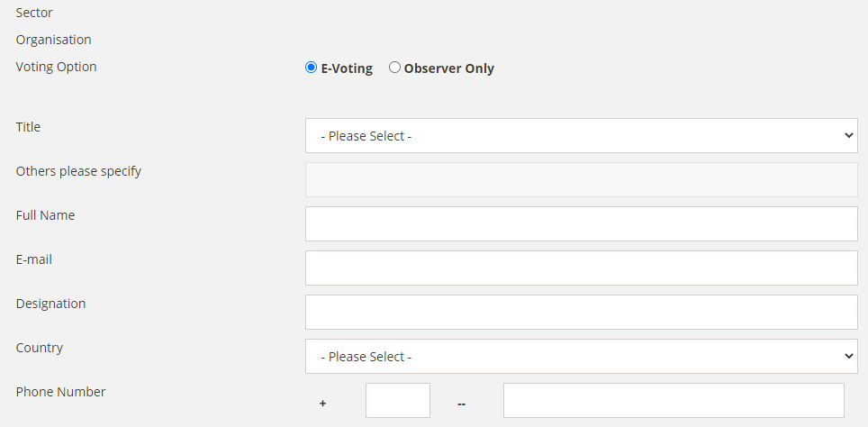Open the Country dropdown list
This screenshot has width=868, height=427.
click(582, 356)
